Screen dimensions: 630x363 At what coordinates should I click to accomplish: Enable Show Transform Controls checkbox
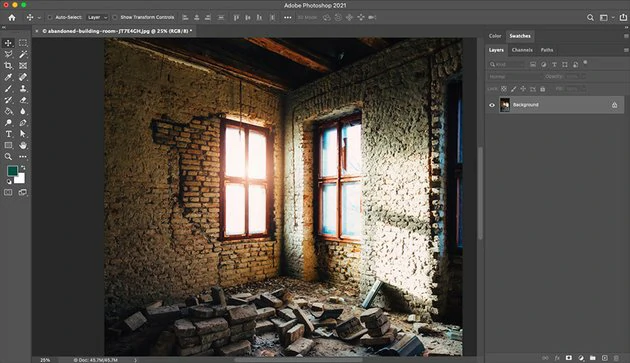tap(115, 17)
